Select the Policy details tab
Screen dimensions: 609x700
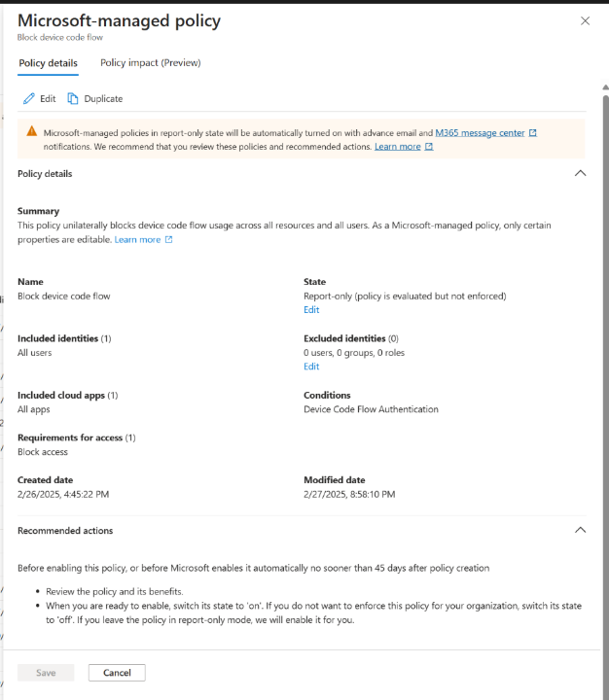click(48, 63)
